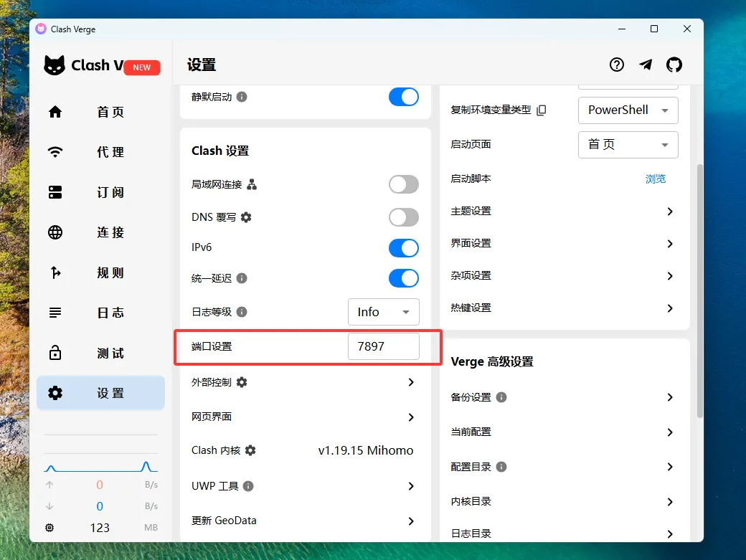
Task: Click the info icon beside UWP 工具
Action: pos(248,486)
